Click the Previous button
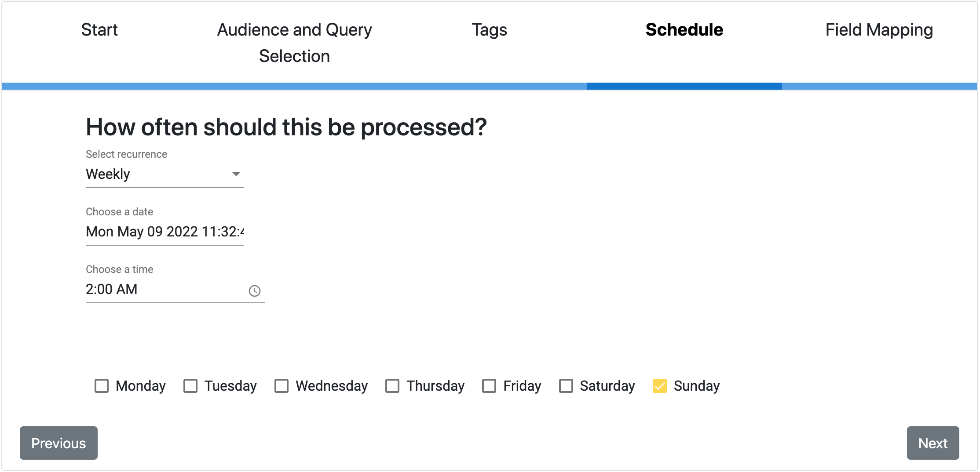This screenshot has width=980, height=472. click(59, 443)
